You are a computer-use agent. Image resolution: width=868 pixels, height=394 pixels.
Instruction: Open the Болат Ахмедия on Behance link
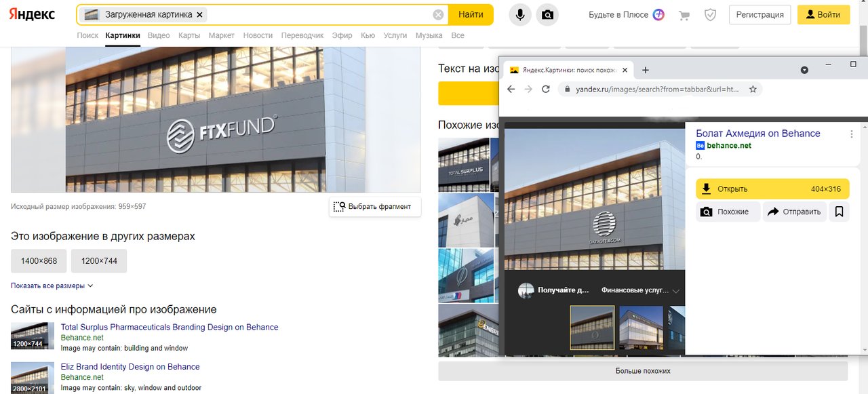pyautogui.click(x=758, y=134)
